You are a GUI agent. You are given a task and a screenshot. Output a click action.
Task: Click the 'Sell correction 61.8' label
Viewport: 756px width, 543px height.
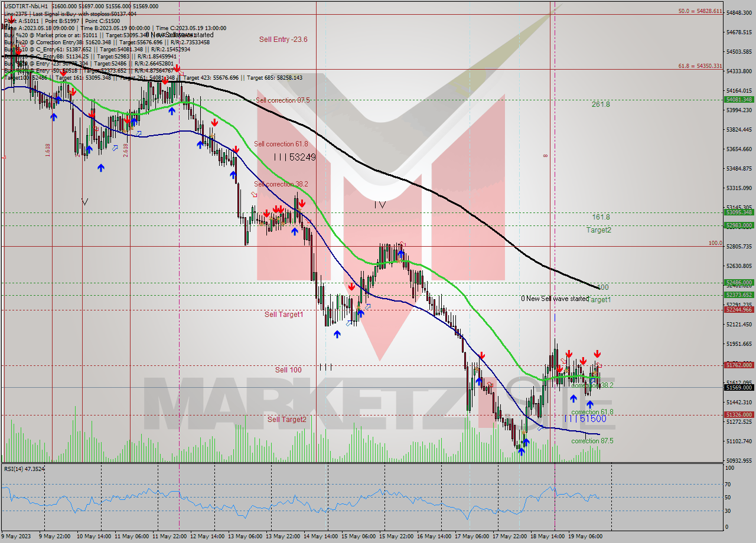pos(281,144)
